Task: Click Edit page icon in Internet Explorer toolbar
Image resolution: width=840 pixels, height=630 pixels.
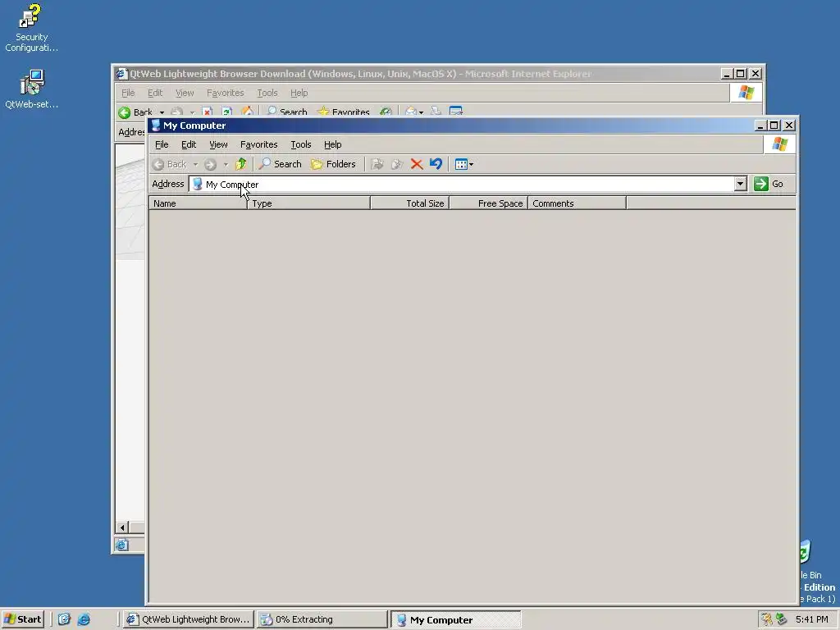Action: (x=455, y=112)
